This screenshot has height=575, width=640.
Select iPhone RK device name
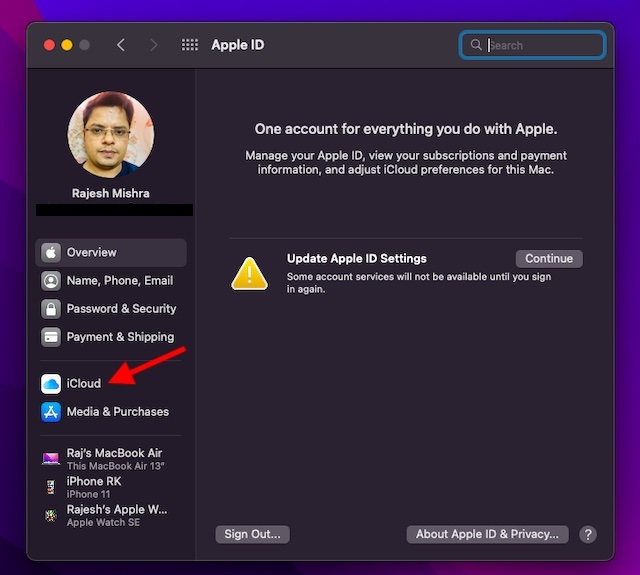click(x=94, y=481)
